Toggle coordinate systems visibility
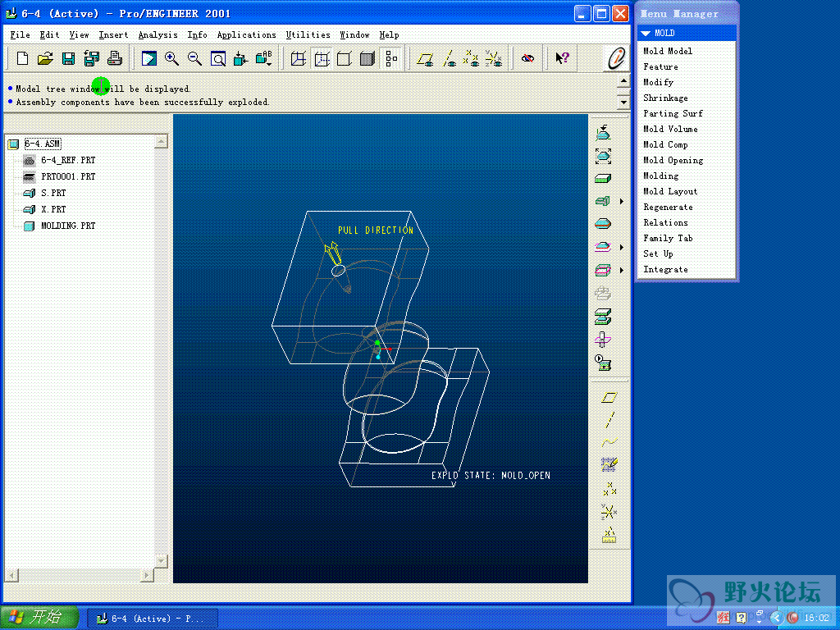This screenshot has height=630, width=840. tap(494, 58)
